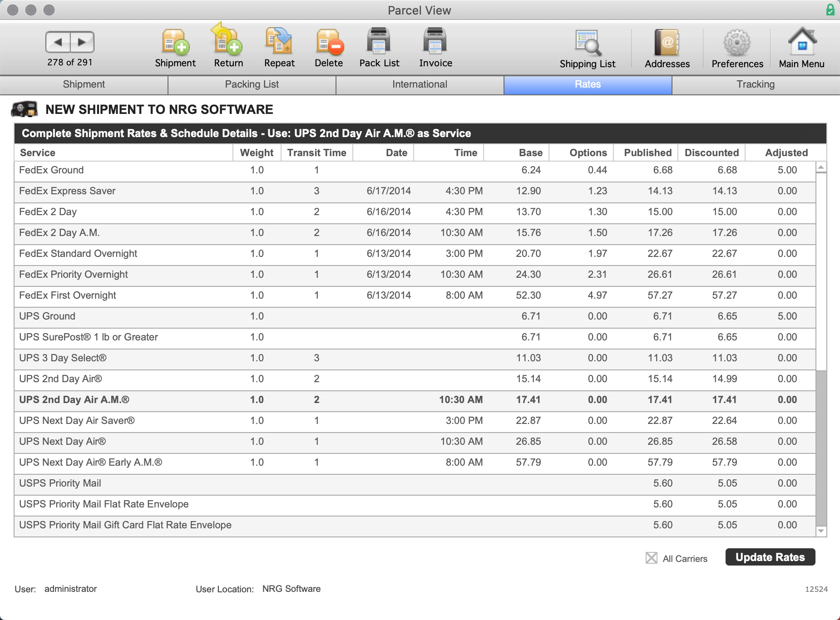This screenshot has width=840, height=620.
Task: Toggle the All Carriers checkbox
Action: coord(652,558)
